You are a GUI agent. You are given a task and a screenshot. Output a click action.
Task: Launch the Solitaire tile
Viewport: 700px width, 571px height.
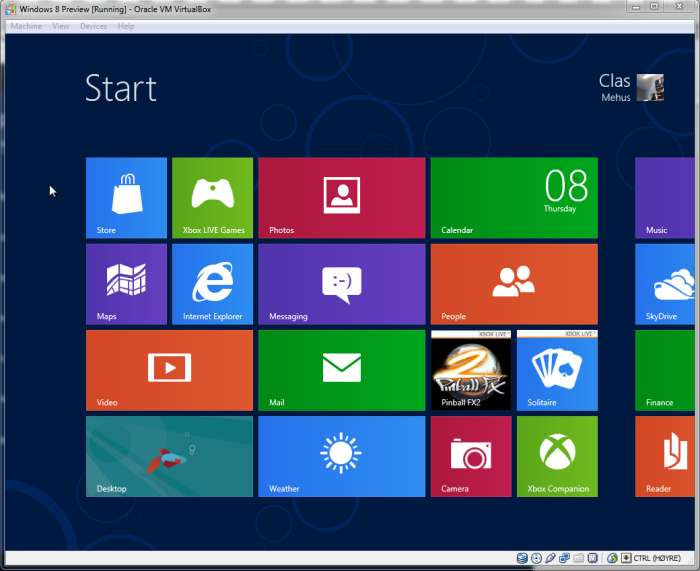tap(557, 370)
